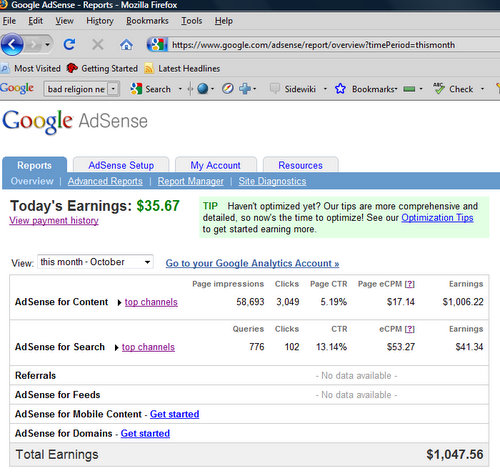Click the Firefox forward arrow button

(33, 44)
